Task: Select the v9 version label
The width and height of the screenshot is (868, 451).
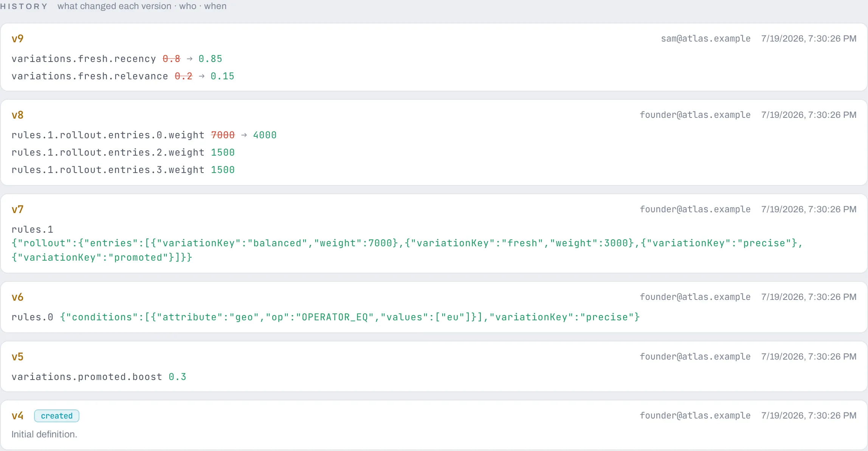Action: click(17, 39)
